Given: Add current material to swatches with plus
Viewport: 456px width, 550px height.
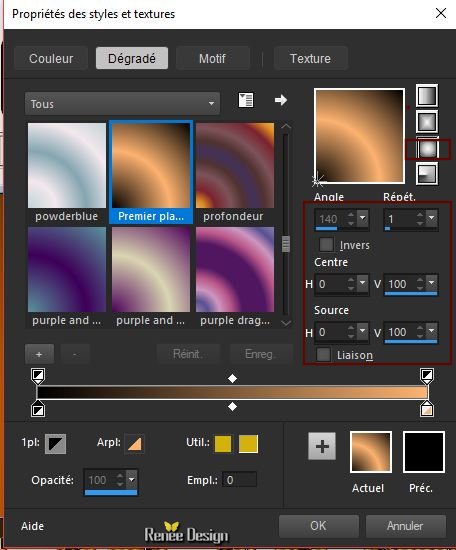Looking at the screenshot, I should (x=322, y=446).
